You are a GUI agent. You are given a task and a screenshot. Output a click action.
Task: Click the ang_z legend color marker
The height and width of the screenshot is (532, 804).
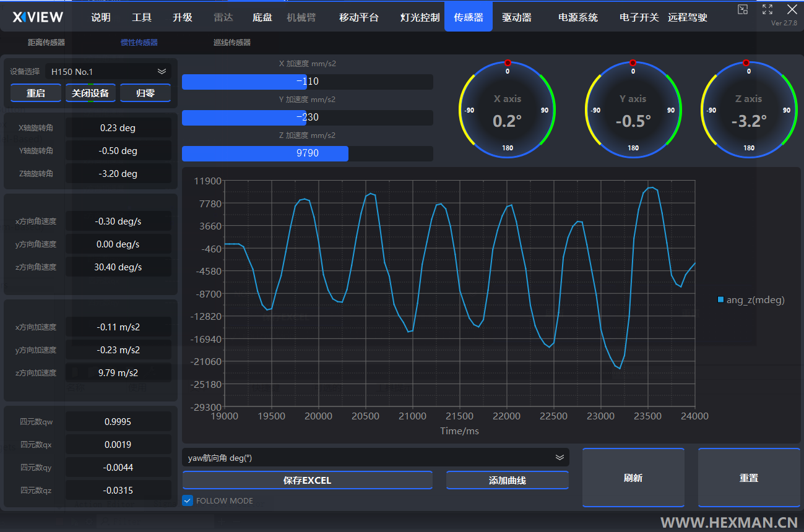[x=720, y=300]
